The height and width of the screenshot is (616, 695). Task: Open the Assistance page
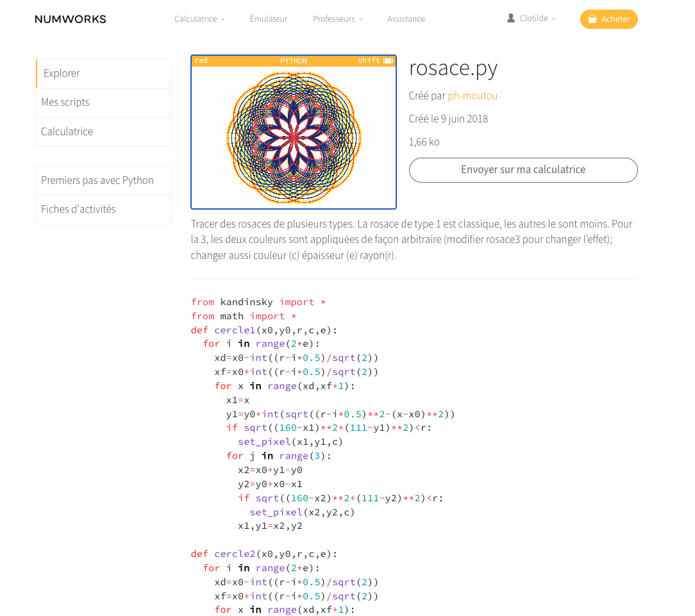point(406,19)
